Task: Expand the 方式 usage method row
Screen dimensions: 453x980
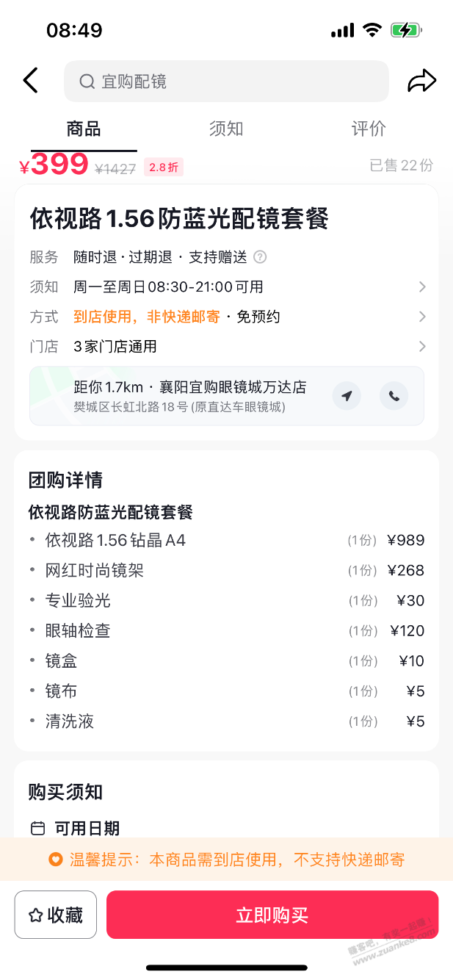Action: (x=228, y=317)
